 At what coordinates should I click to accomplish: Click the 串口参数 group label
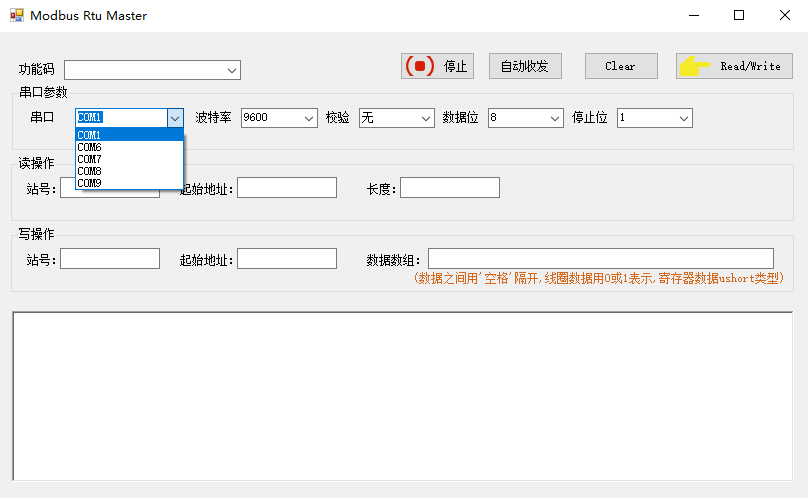[x=43, y=92]
